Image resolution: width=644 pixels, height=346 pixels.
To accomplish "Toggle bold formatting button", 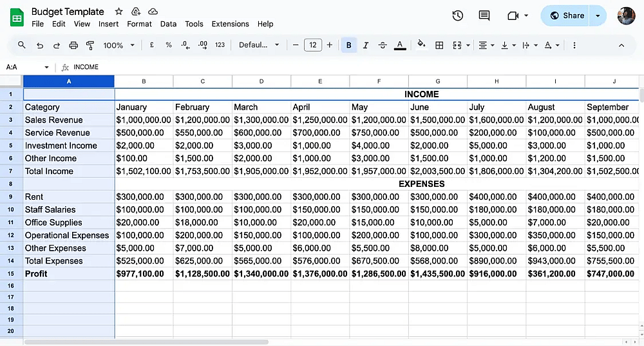I will (x=348, y=45).
